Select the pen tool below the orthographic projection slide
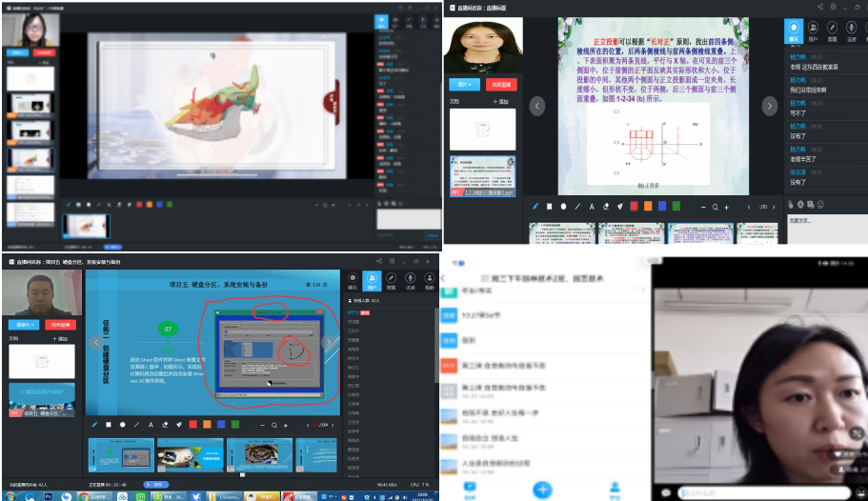Image resolution: width=868 pixels, height=501 pixels. tap(535, 206)
